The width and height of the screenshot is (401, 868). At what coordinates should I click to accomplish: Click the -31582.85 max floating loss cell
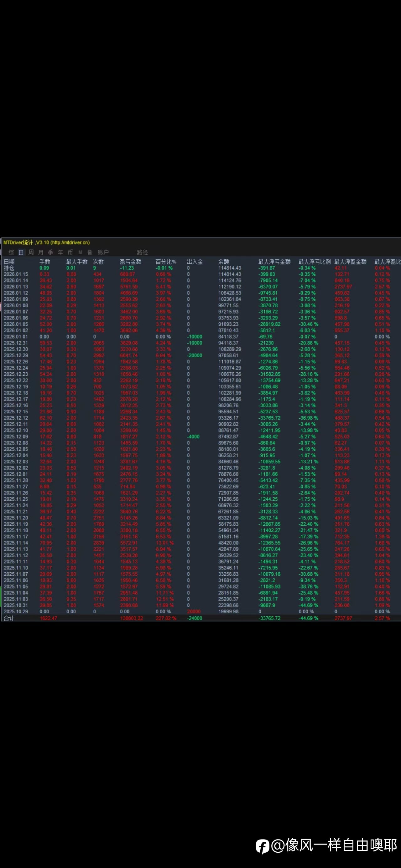click(x=269, y=374)
